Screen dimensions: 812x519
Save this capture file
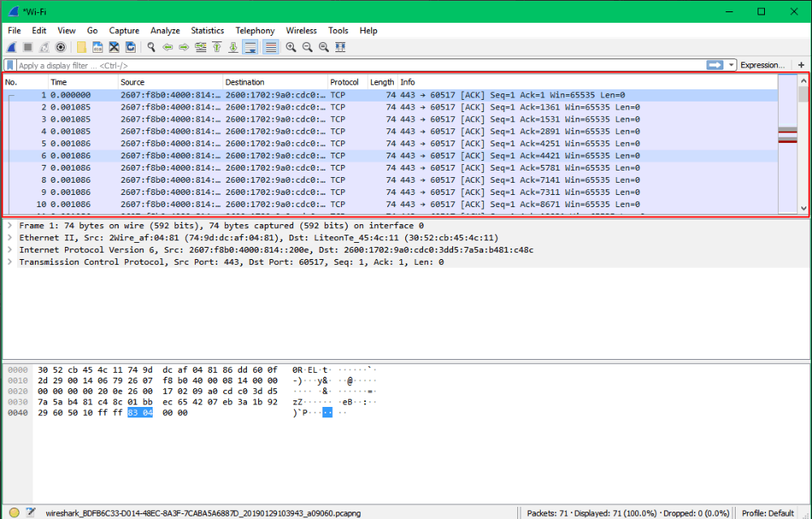pyautogui.click(x=97, y=47)
